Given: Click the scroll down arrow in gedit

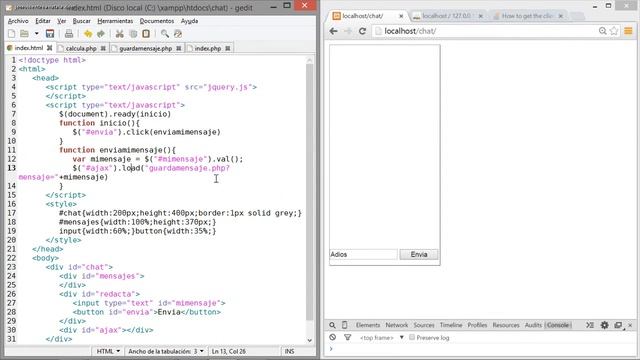Looking at the screenshot, I should coord(309,340).
